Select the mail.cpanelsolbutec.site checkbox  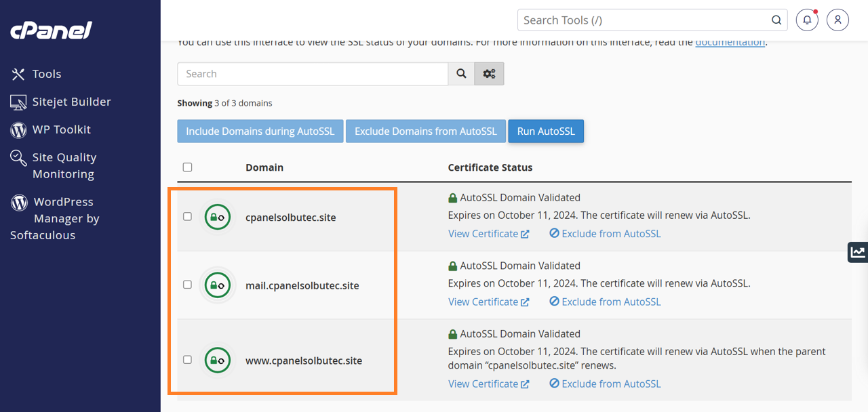click(x=188, y=285)
